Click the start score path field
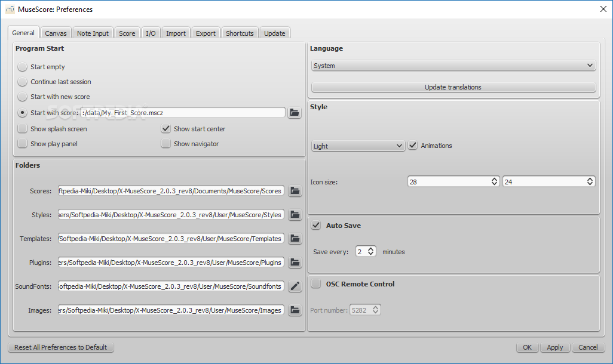 pyautogui.click(x=183, y=112)
